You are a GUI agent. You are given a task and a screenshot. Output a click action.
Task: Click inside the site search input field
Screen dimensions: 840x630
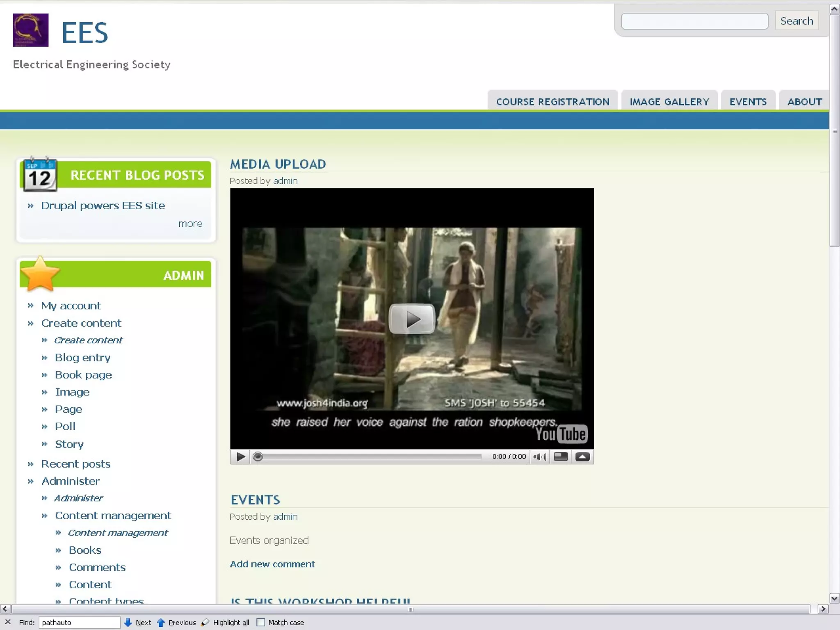(x=694, y=21)
